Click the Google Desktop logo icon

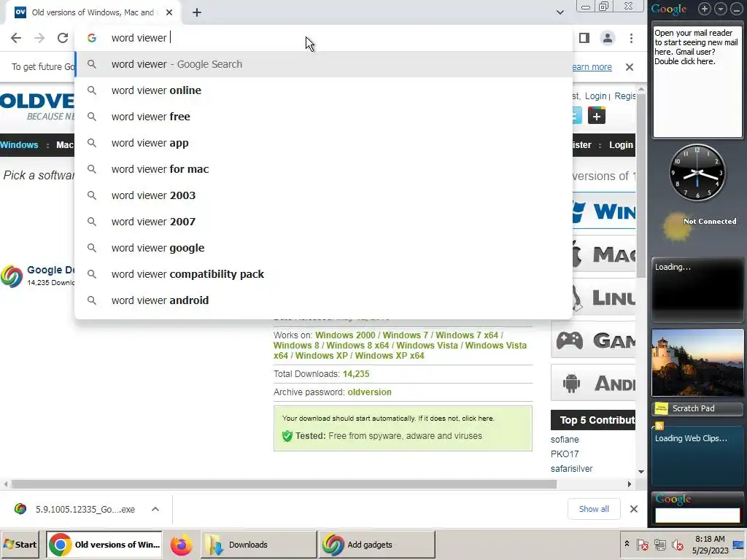[x=12, y=276]
